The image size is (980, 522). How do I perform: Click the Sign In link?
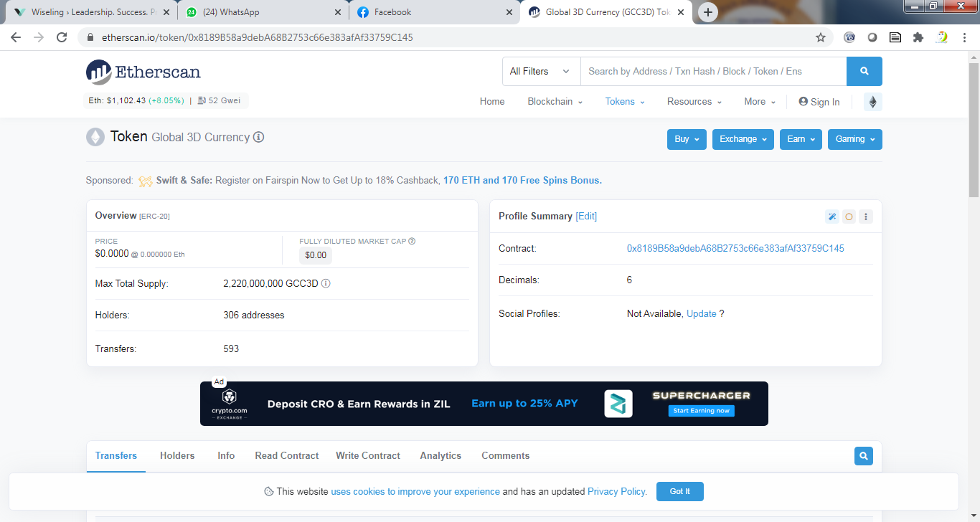819,102
